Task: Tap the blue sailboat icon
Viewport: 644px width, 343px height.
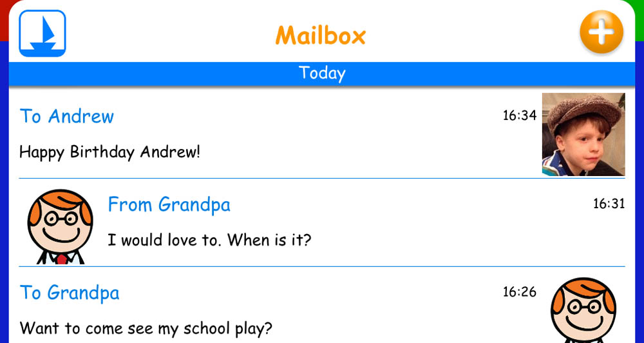Action: (43, 34)
